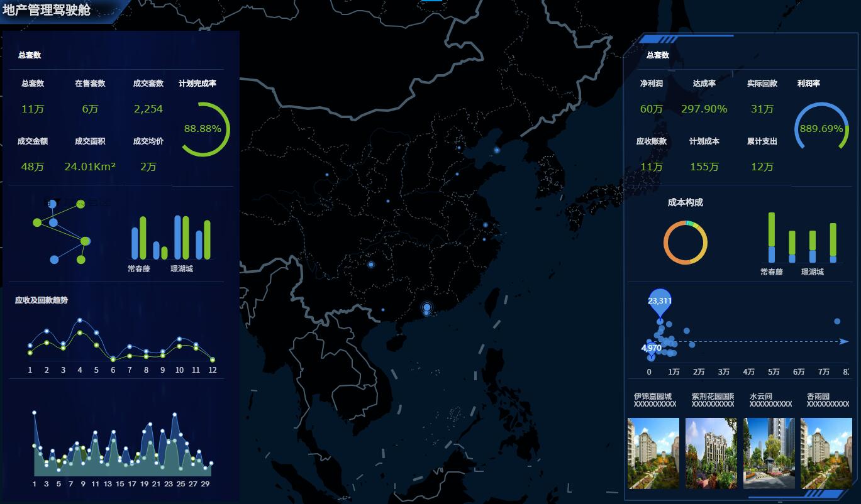Click the 11万 value under 应收账款
The image size is (861, 504).
coord(652,167)
